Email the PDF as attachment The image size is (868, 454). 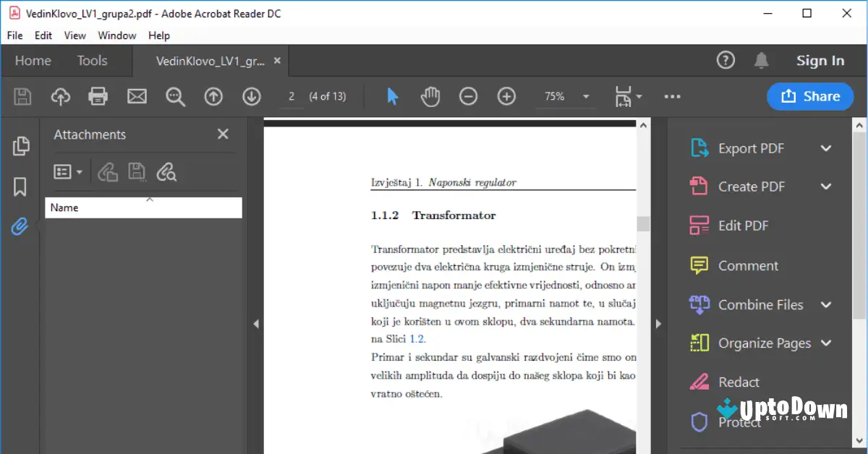[137, 96]
